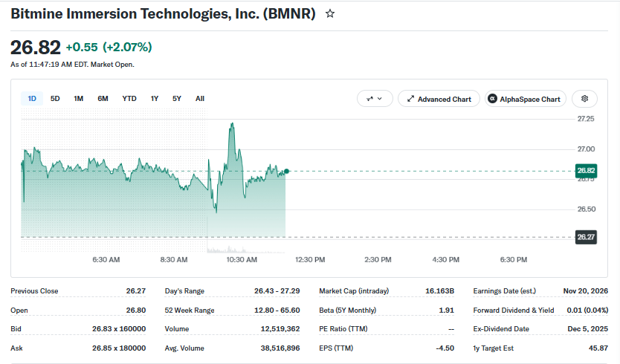Click the (+2.07%) percent change
This screenshot has height=364, width=620.
(x=127, y=47)
